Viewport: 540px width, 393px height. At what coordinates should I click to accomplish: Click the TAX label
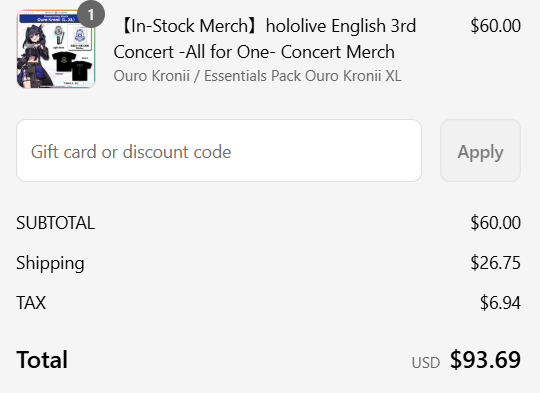(31, 303)
